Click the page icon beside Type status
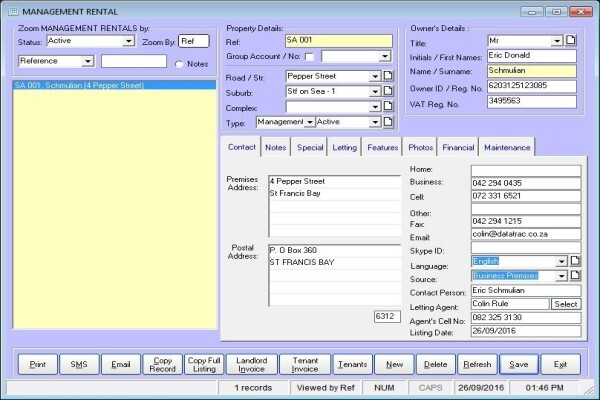The width and height of the screenshot is (600, 400). (x=388, y=122)
